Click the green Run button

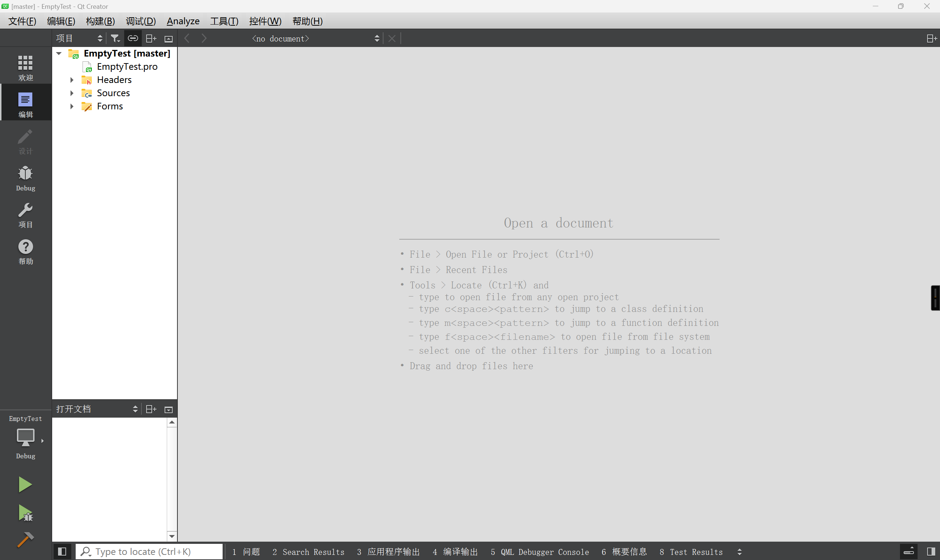[x=25, y=484]
